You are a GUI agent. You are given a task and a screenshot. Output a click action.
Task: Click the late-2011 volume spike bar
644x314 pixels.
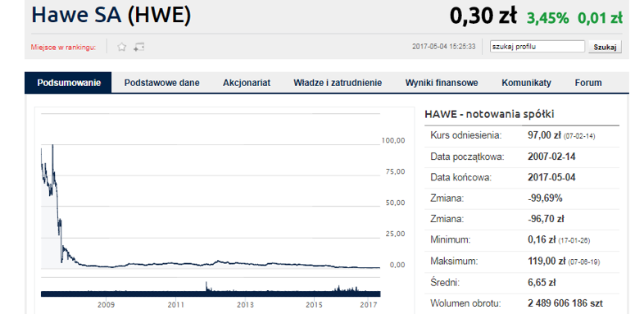coord(206,287)
